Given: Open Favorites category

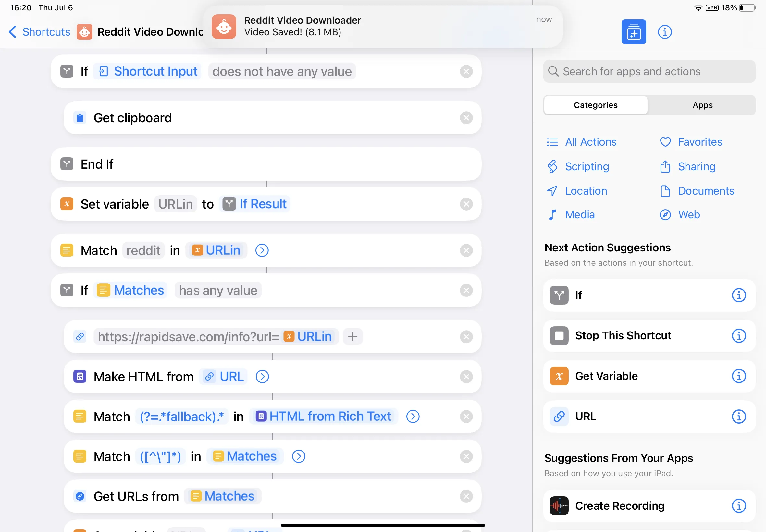Looking at the screenshot, I should click(691, 142).
